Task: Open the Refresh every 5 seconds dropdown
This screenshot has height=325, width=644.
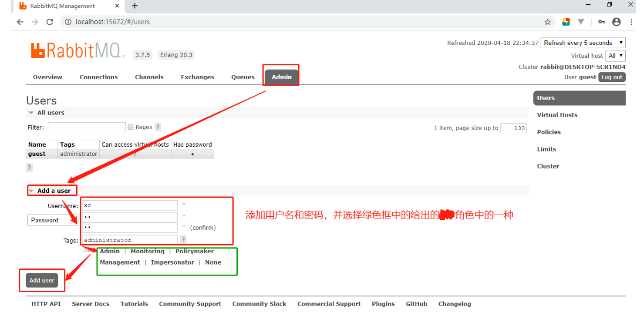Action: [583, 43]
